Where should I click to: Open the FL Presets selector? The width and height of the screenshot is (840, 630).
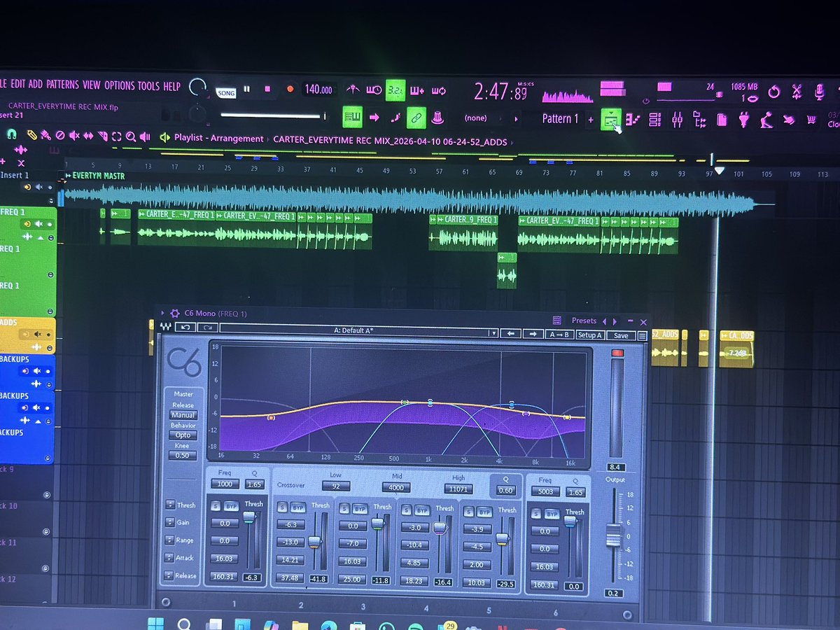pyautogui.click(x=584, y=321)
